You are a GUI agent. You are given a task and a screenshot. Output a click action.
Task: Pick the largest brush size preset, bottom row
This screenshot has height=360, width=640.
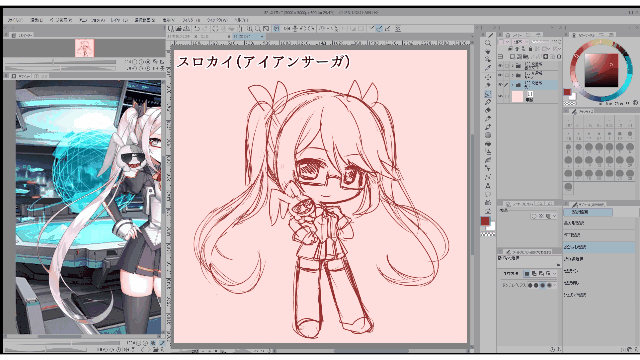pyautogui.click(x=568, y=187)
